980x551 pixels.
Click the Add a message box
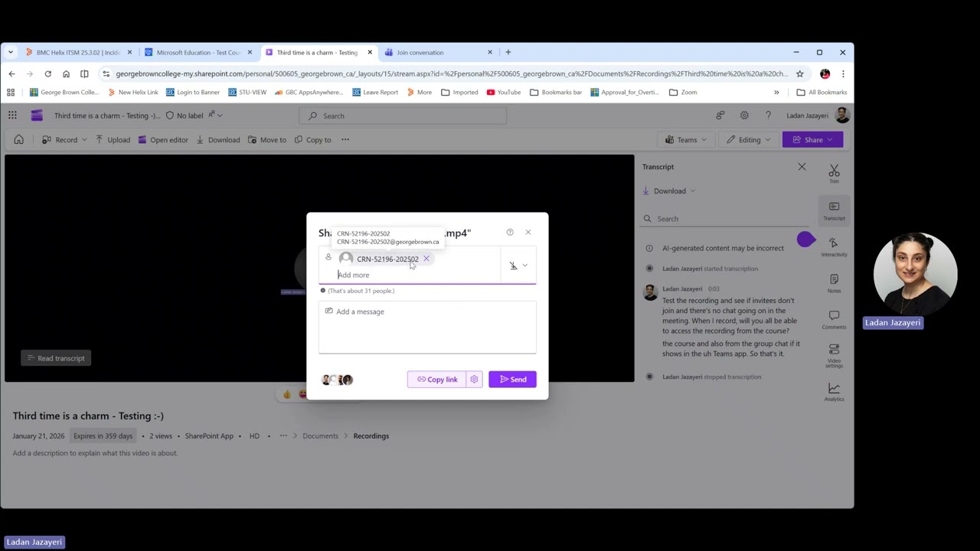tap(427, 327)
